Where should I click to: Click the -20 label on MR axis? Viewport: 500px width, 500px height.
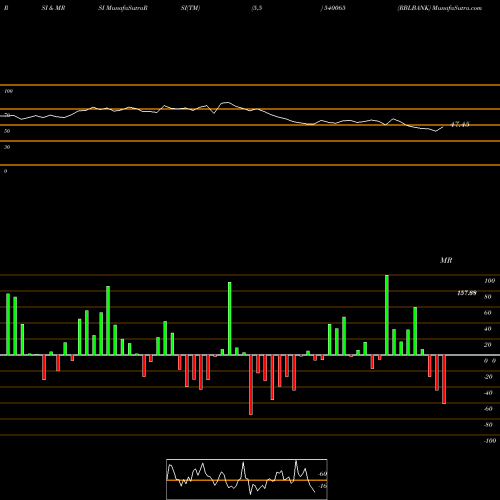(x=488, y=377)
